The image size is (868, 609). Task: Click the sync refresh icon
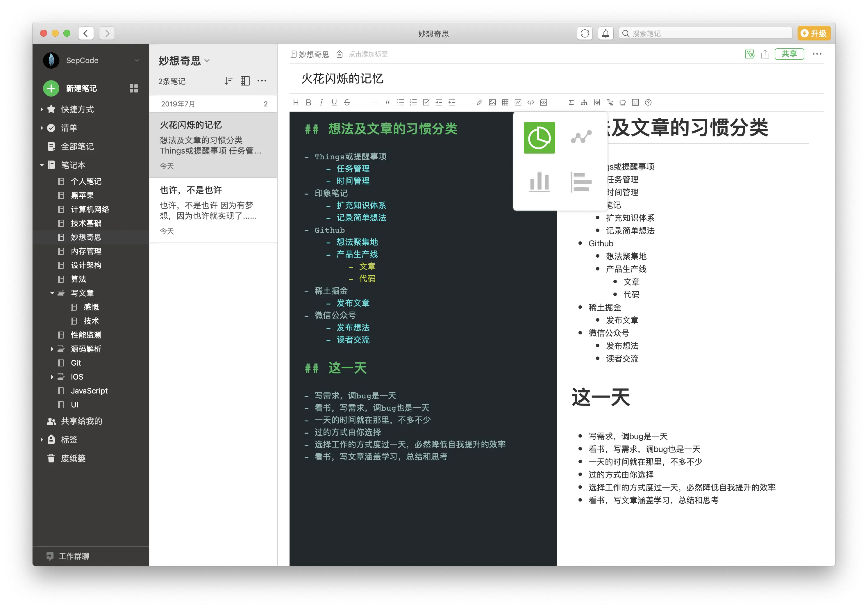coord(585,33)
